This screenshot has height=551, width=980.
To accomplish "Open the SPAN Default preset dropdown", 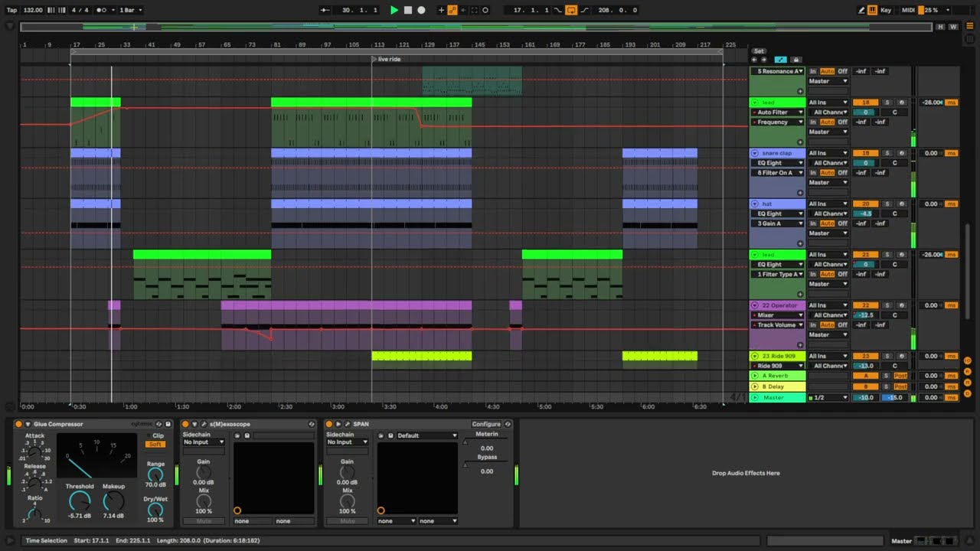I will coord(426,435).
